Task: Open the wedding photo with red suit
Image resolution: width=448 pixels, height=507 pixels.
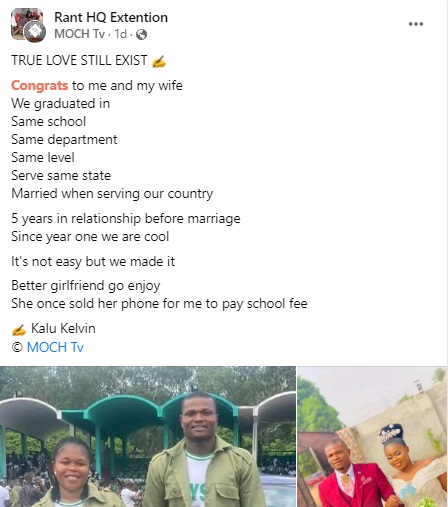Action: point(373,436)
